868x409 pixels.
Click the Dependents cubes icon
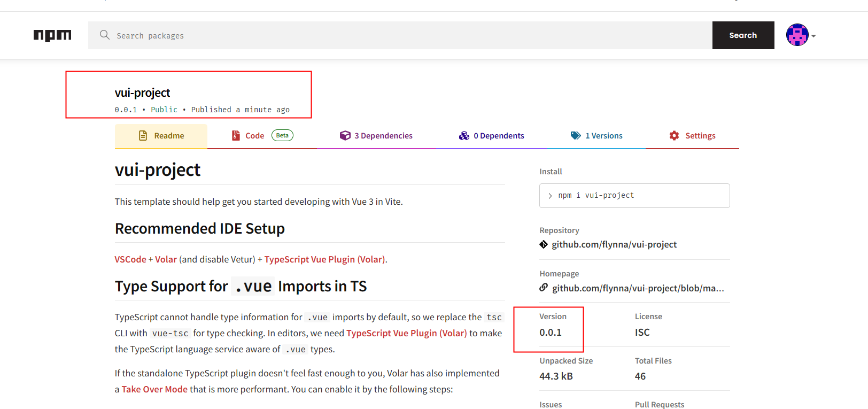(464, 136)
